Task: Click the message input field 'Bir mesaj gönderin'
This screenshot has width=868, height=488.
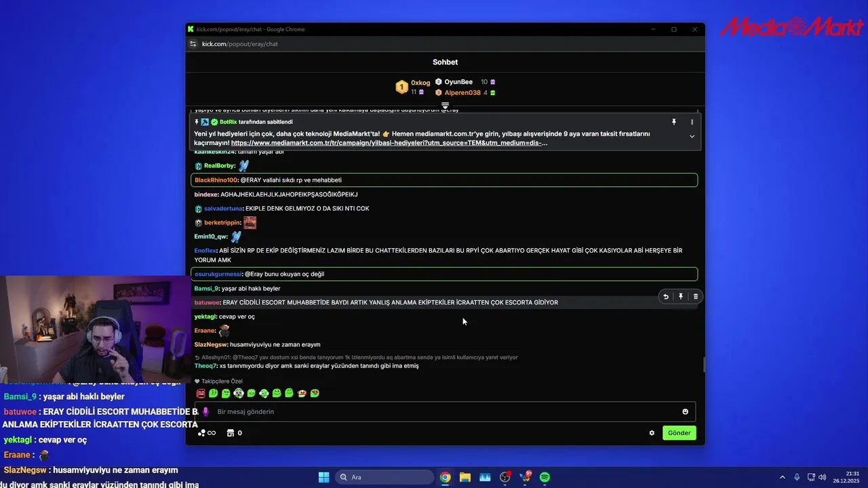Action: point(445,411)
